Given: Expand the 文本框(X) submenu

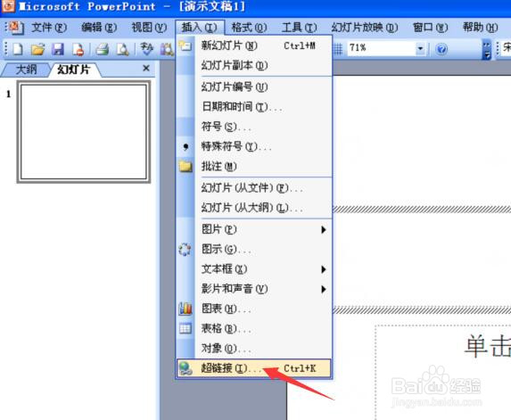Looking at the screenshot, I should (254, 269).
